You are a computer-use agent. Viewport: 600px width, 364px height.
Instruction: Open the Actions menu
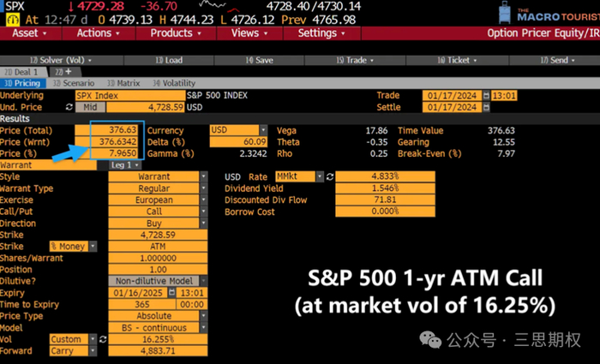pyautogui.click(x=99, y=33)
